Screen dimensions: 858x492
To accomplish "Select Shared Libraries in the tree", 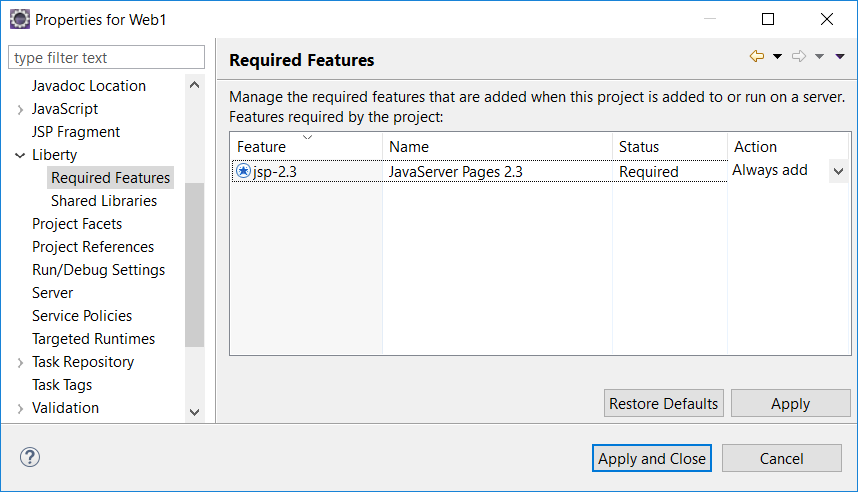I will (x=103, y=201).
